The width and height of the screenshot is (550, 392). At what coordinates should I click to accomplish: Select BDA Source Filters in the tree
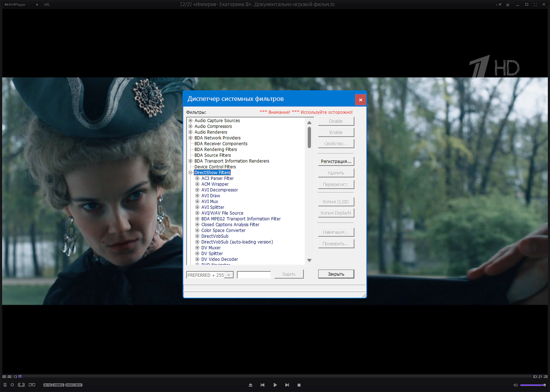pos(213,155)
